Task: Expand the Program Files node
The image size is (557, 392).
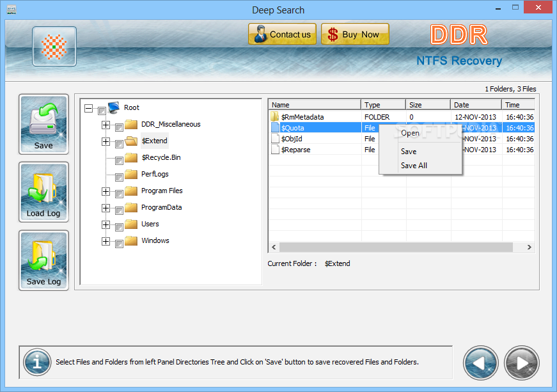Action: click(106, 191)
